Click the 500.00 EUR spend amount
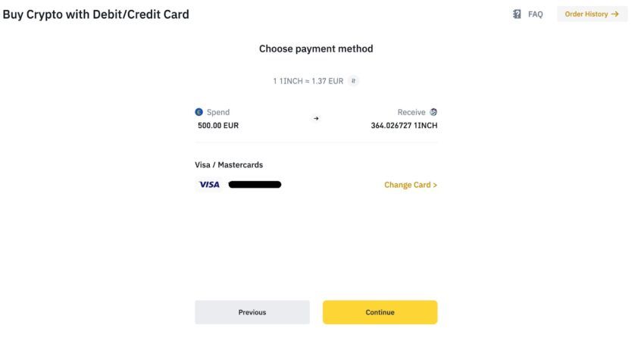 pos(218,125)
